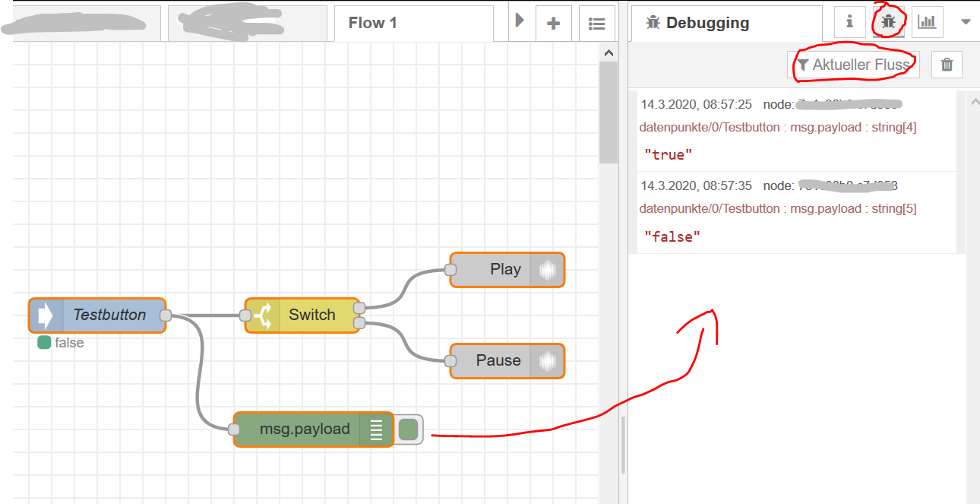Click the Switch node lower output port
The height and width of the screenshot is (504, 980).
pyautogui.click(x=360, y=323)
